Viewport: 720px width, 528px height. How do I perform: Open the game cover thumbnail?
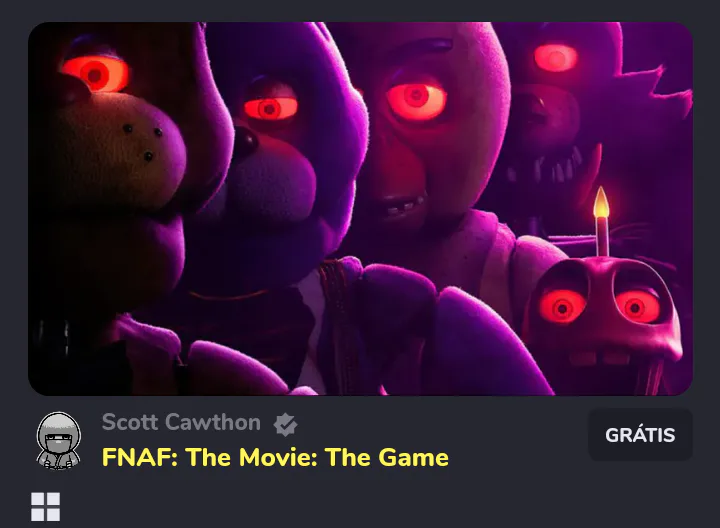tap(360, 208)
